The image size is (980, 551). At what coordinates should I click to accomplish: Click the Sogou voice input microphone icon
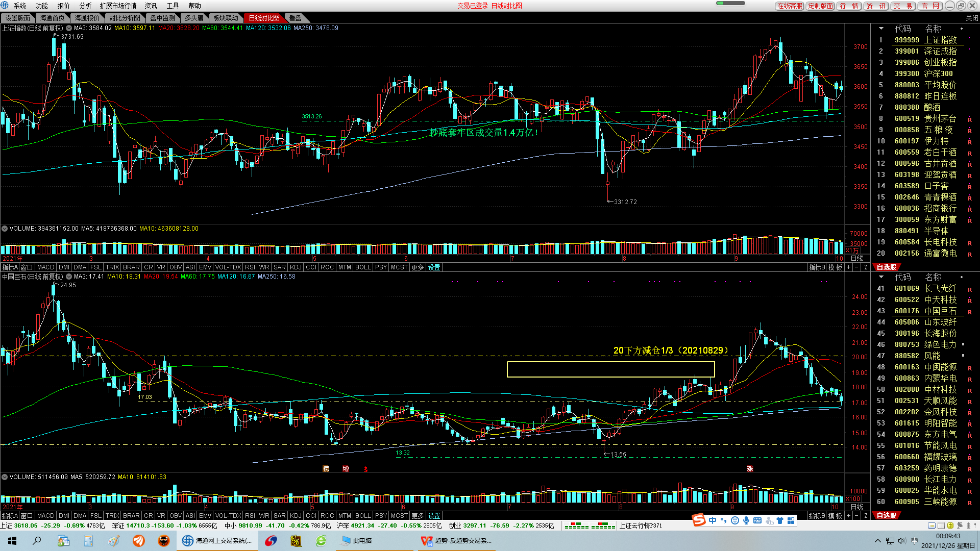coord(746,520)
